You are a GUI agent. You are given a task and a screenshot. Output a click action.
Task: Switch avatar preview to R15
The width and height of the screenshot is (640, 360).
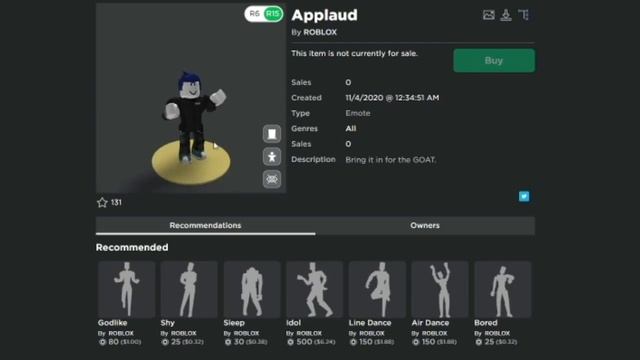273,14
